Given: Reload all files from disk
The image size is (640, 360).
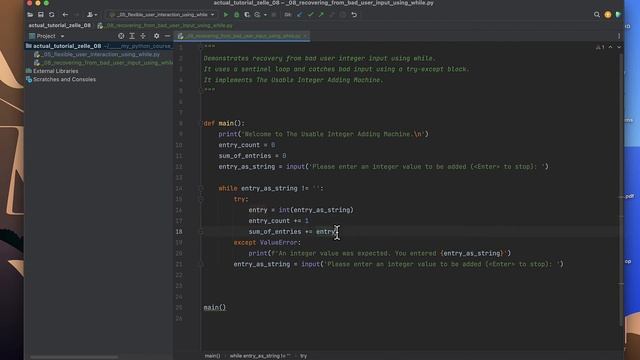Looking at the screenshot, I should pyautogui.click(x=51, y=15).
